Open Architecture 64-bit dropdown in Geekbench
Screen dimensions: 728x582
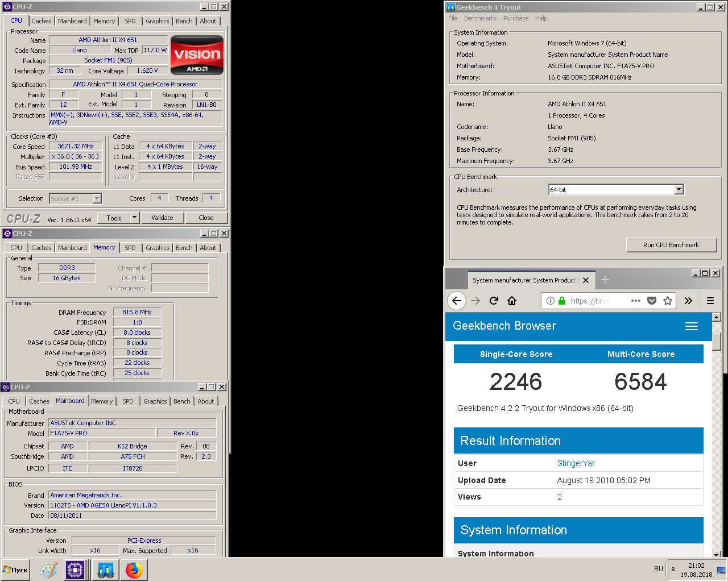679,189
